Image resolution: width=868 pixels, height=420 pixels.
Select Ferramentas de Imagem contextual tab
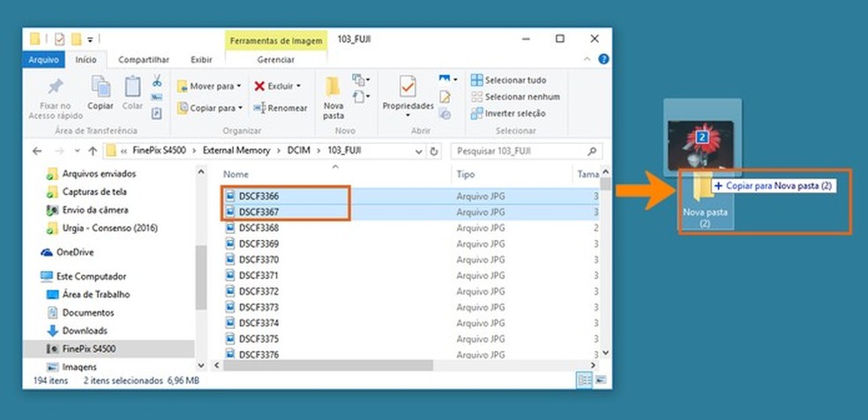point(276,41)
